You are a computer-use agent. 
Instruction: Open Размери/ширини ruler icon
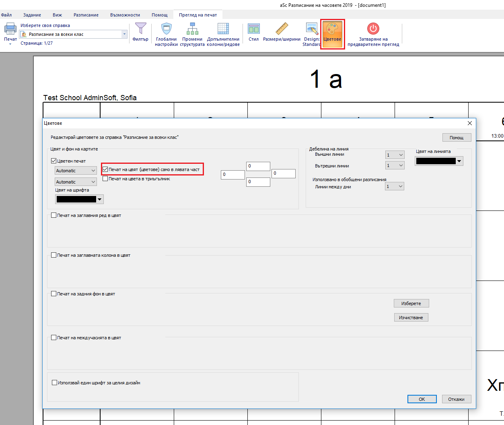click(x=282, y=29)
